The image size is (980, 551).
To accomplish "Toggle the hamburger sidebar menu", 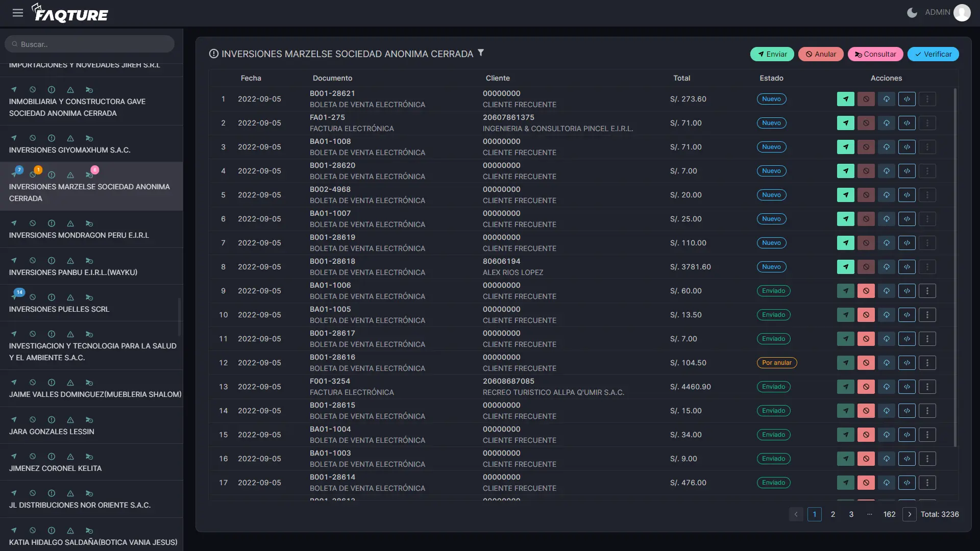I will [18, 13].
